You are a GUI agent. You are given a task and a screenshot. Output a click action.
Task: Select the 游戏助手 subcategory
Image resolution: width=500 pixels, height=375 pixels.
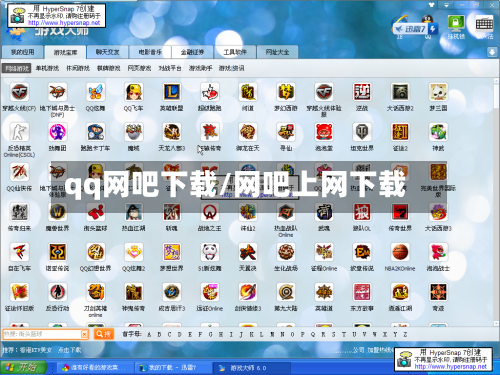[200, 68]
